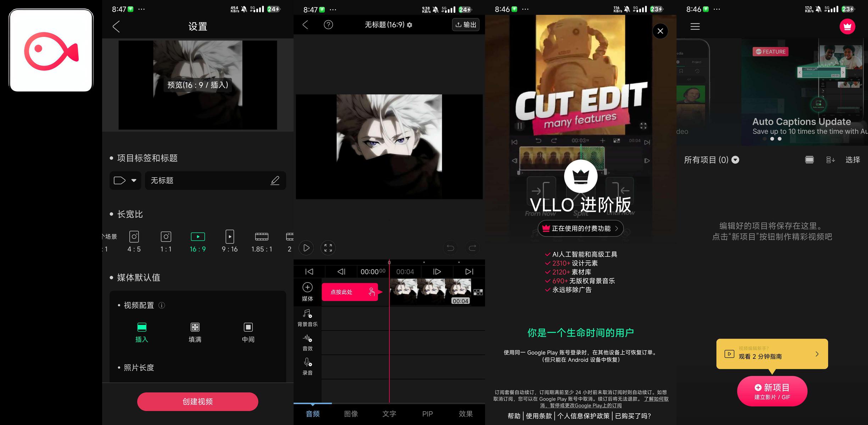Tap the 创建视频 button

(x=197, y=402)
